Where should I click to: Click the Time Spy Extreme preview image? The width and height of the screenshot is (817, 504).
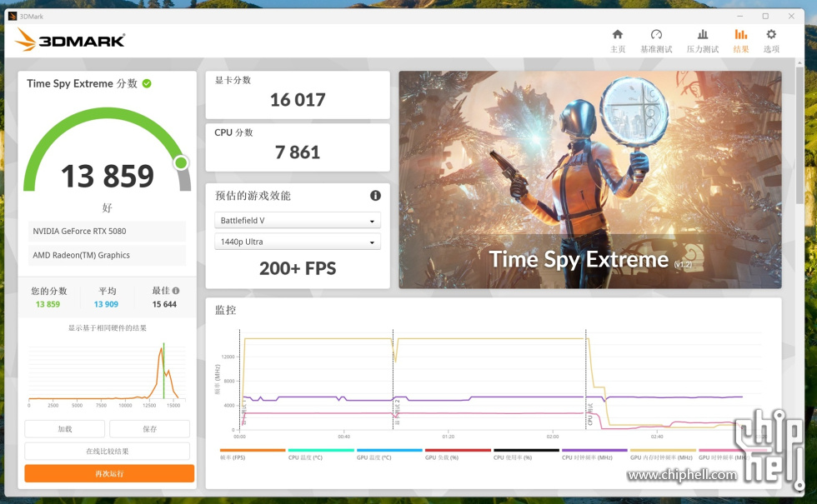(x=590, y=180)
